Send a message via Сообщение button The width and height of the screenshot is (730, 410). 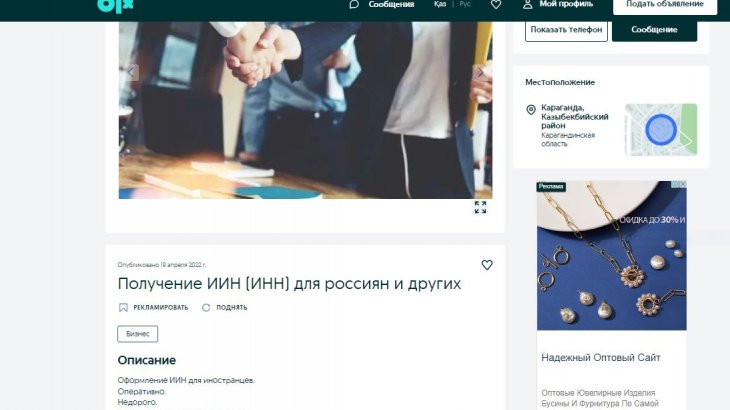click(654, 30)
